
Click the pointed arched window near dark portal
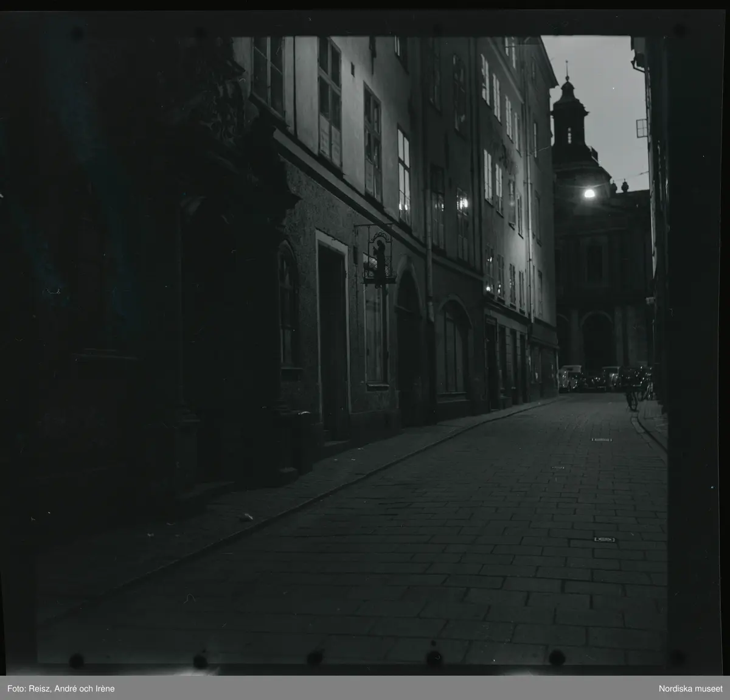(287, 304)
